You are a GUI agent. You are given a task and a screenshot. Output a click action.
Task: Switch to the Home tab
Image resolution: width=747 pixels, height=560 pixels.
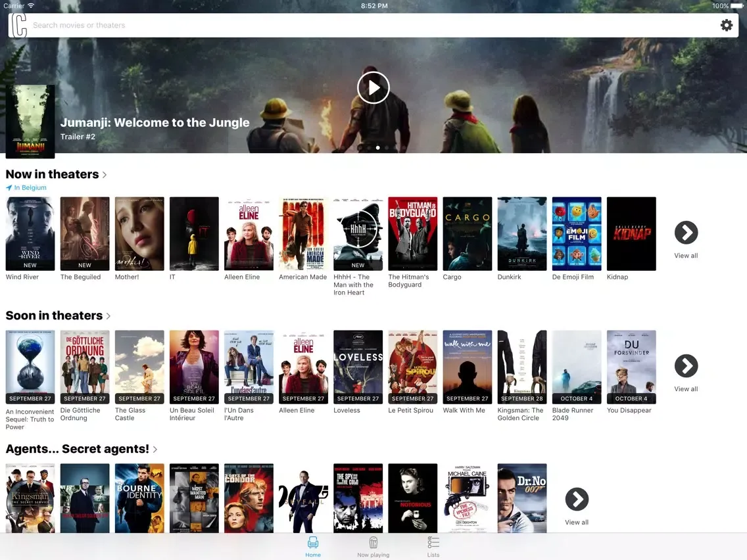tap(313, 547)
